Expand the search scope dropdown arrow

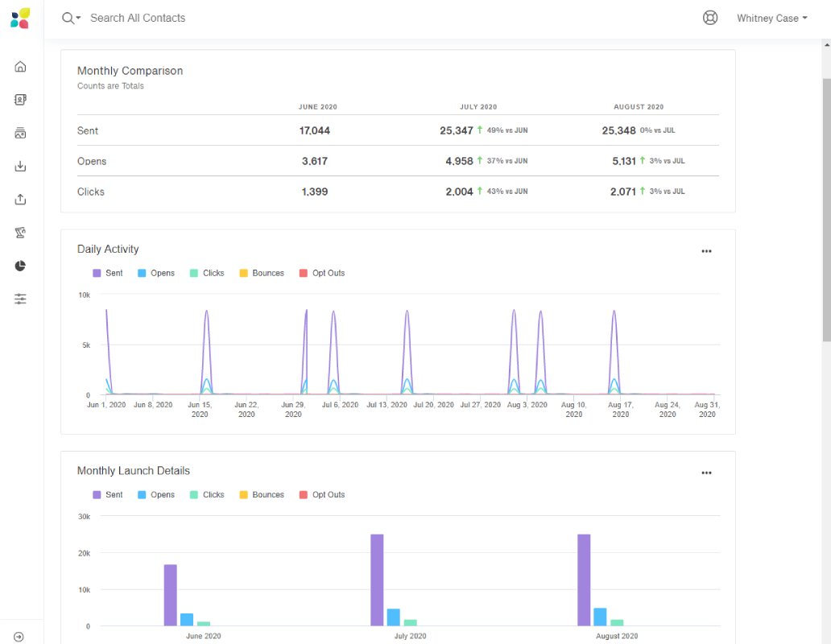78,18
